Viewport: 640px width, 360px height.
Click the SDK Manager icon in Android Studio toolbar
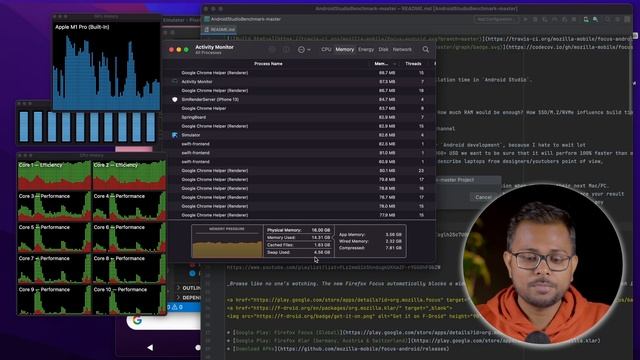click(x=596, y=19)
